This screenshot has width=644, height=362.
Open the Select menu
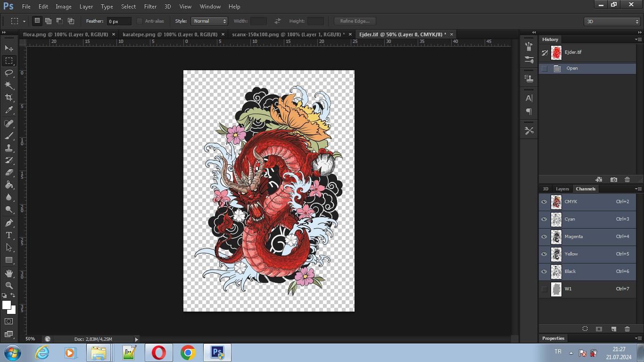point(128,7)
